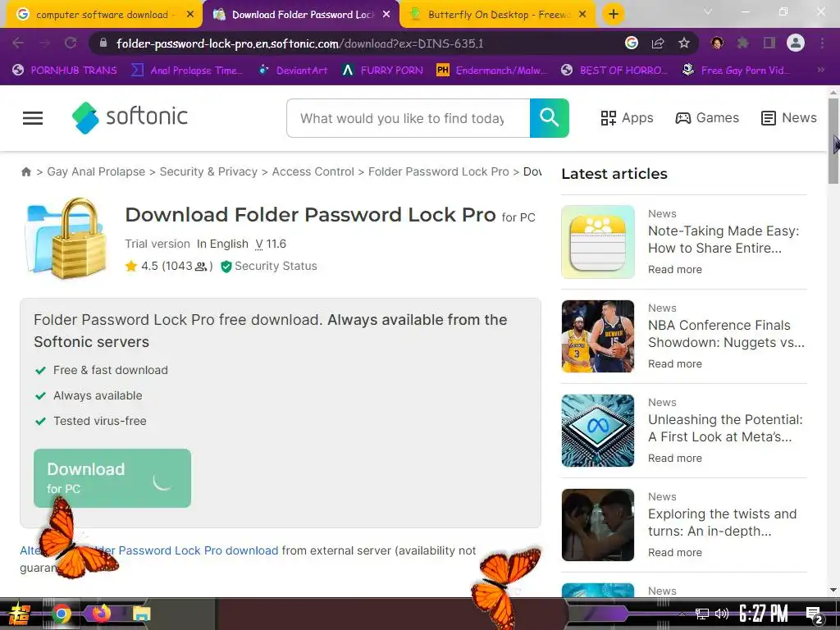Share this page icon
The height and width of the screenshot is (630, 840).
click(x=658, y=43)
